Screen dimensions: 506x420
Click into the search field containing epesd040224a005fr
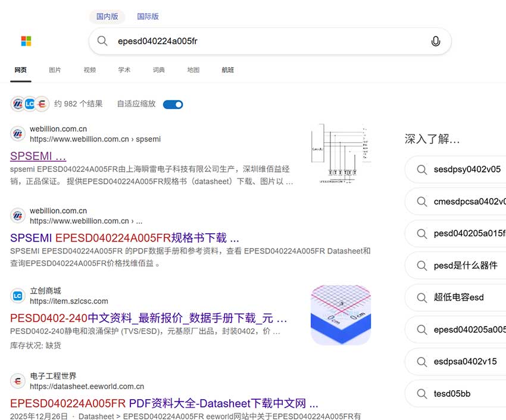point(270,41)
